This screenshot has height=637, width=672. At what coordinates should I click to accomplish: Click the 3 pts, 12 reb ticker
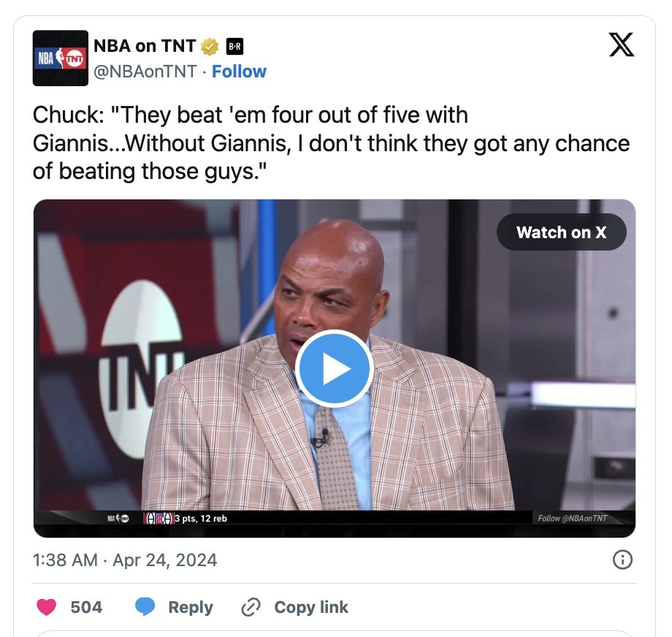click(x=201, y=518)
